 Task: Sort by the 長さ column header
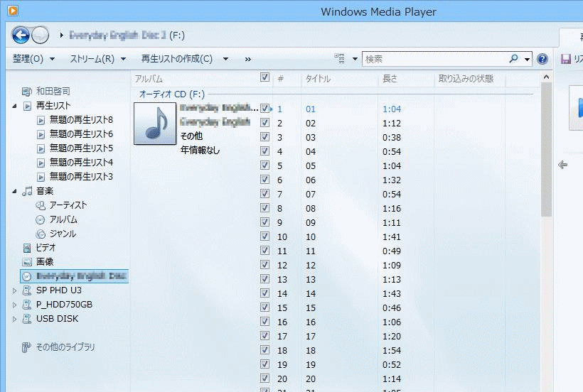pyautogui.click(x=390, y=79)
